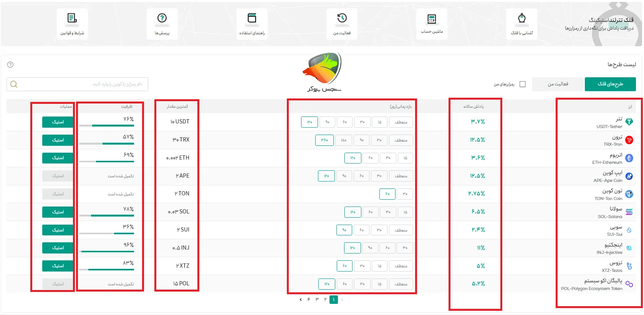Image resolution: width=644 pixels, height=315 pixels.
Task: Select the flexible period for TRX
Action: pos(401,140)
